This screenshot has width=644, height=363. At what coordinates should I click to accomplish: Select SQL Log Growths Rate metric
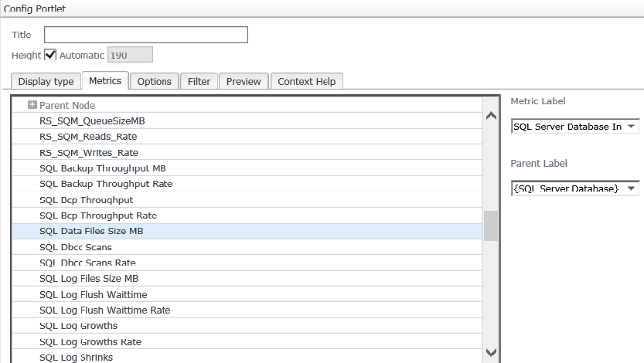(x=90, y=341)
